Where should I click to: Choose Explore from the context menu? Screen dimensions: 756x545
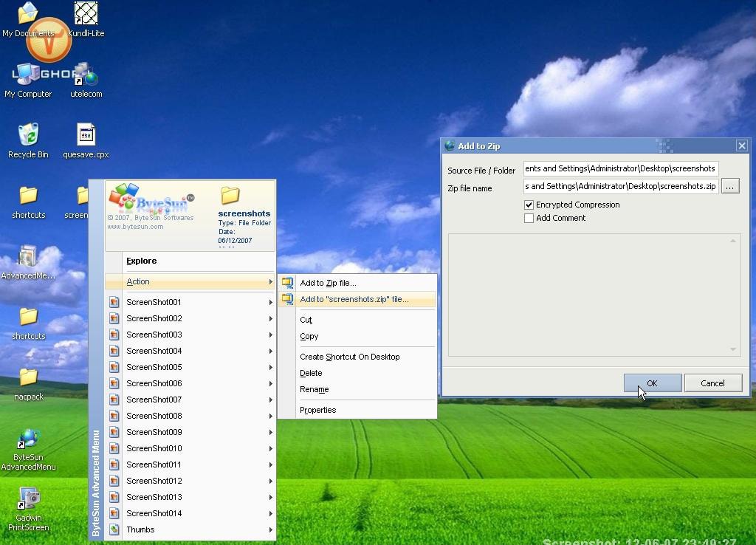(190, 261)
